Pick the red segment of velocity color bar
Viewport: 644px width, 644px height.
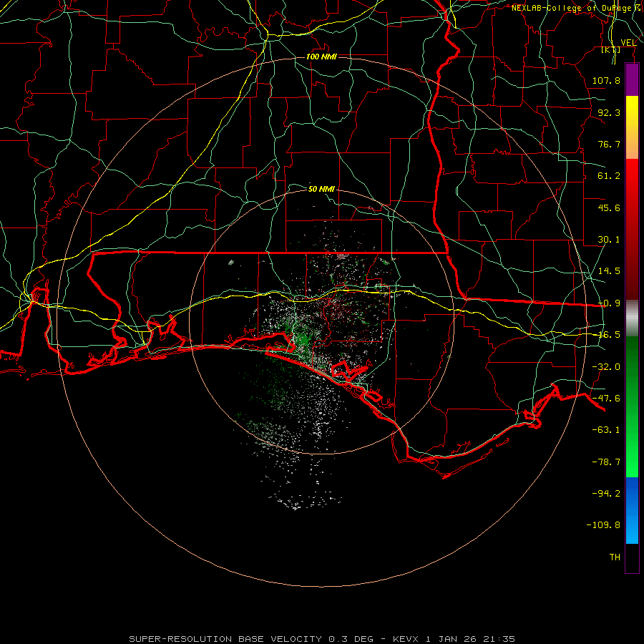tap(632, 229)
